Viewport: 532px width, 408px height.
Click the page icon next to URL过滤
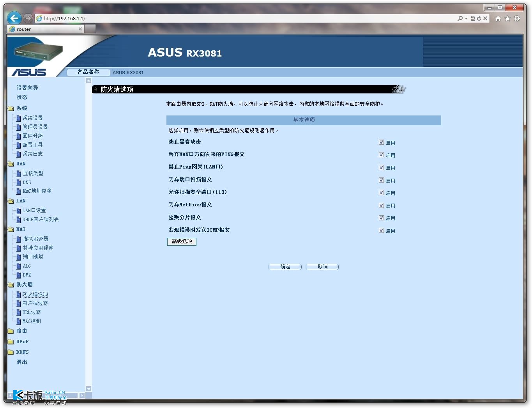pyautogui.click(x=18, y=312)
